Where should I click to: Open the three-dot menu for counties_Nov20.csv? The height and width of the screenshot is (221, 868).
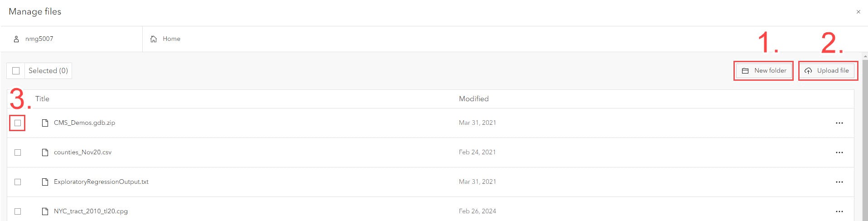[839, 152]
